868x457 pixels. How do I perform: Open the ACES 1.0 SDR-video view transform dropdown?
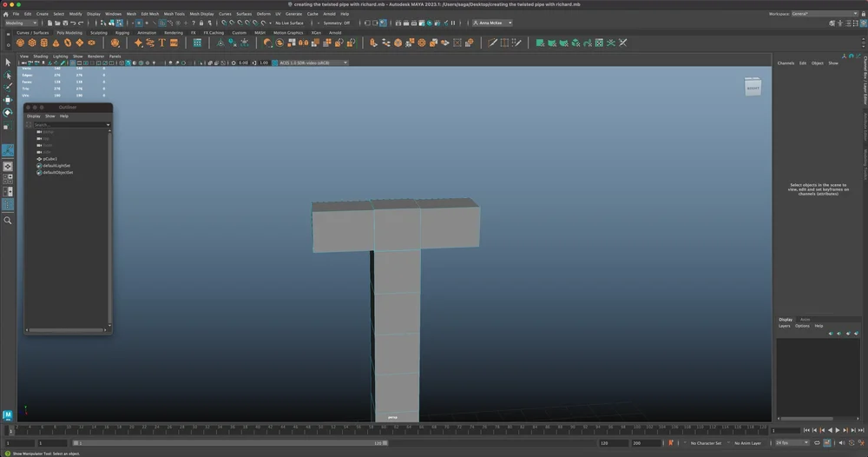pyautogui.click(x=312, y=63)
